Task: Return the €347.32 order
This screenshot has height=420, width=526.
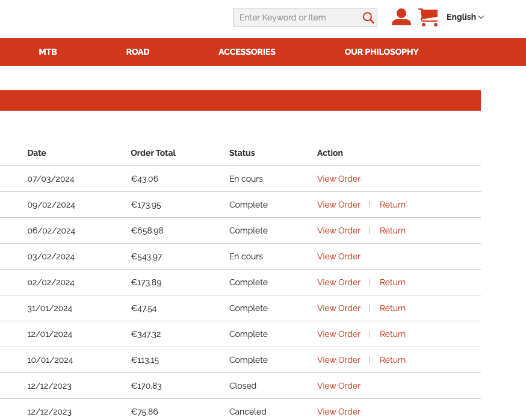Action: point(392,334)
